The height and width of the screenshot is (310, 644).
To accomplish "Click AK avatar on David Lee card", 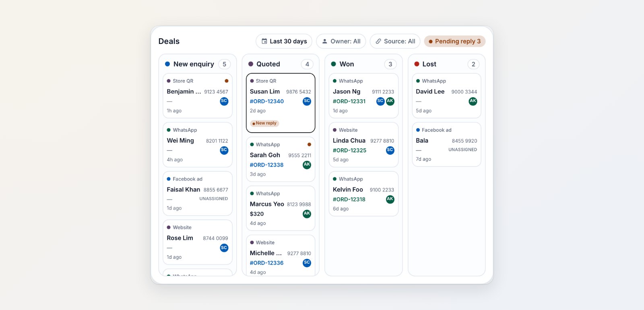I will 473,101.
